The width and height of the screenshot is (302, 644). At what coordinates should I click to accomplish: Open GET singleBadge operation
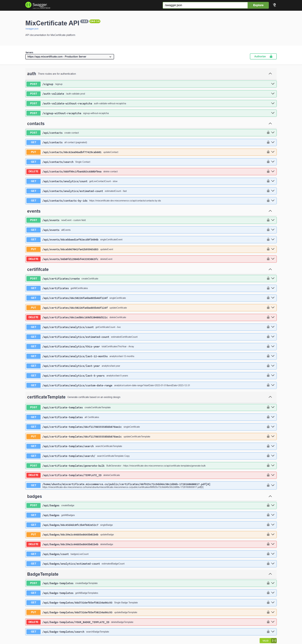pos(151,525)
